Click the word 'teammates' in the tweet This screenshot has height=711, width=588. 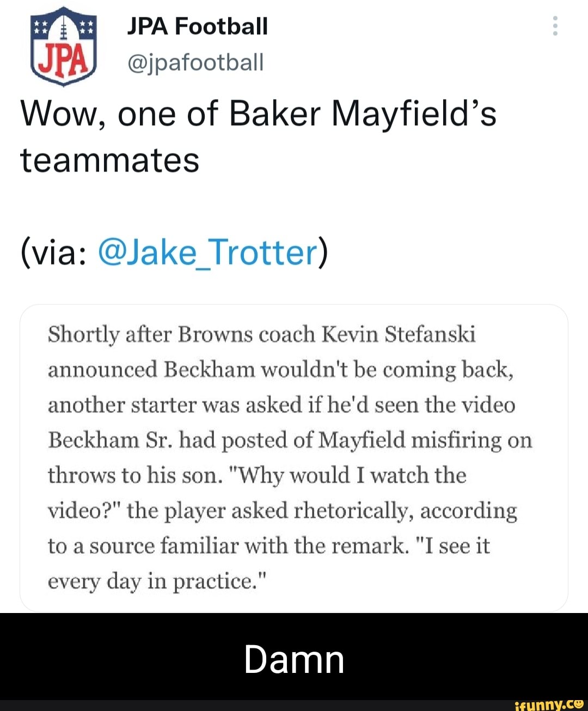[108, 160]
